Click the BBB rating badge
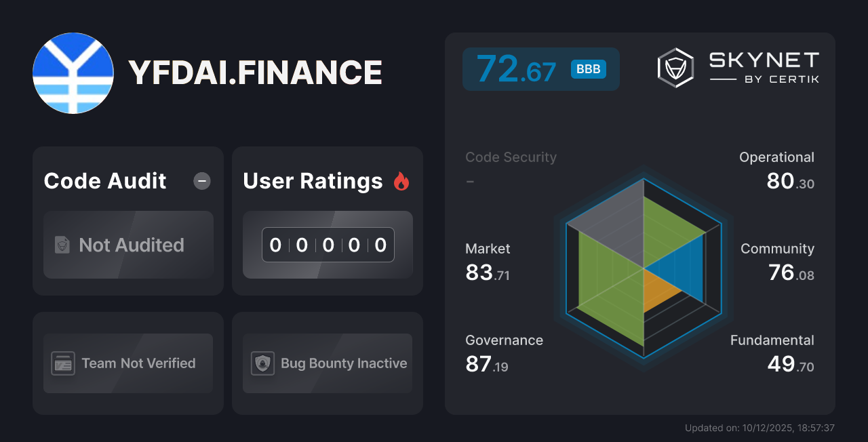 pos(589,68)
